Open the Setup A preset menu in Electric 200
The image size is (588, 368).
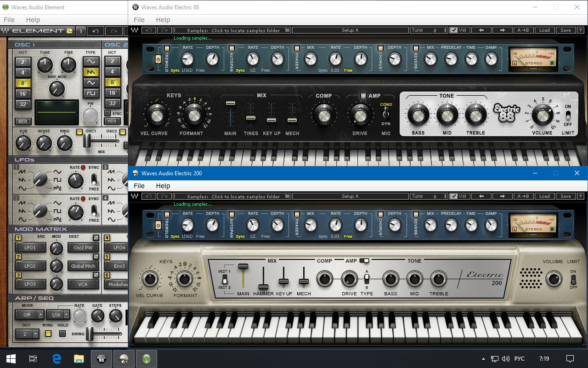350,196
